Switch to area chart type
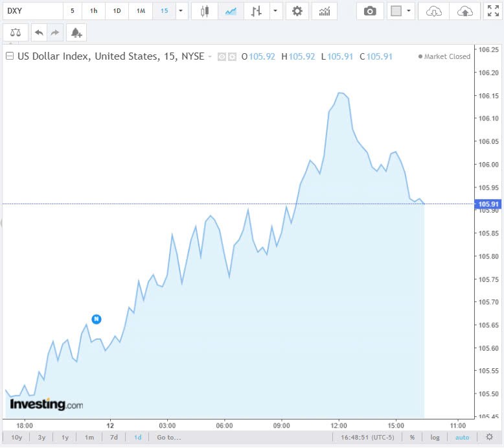 point(231,11)
